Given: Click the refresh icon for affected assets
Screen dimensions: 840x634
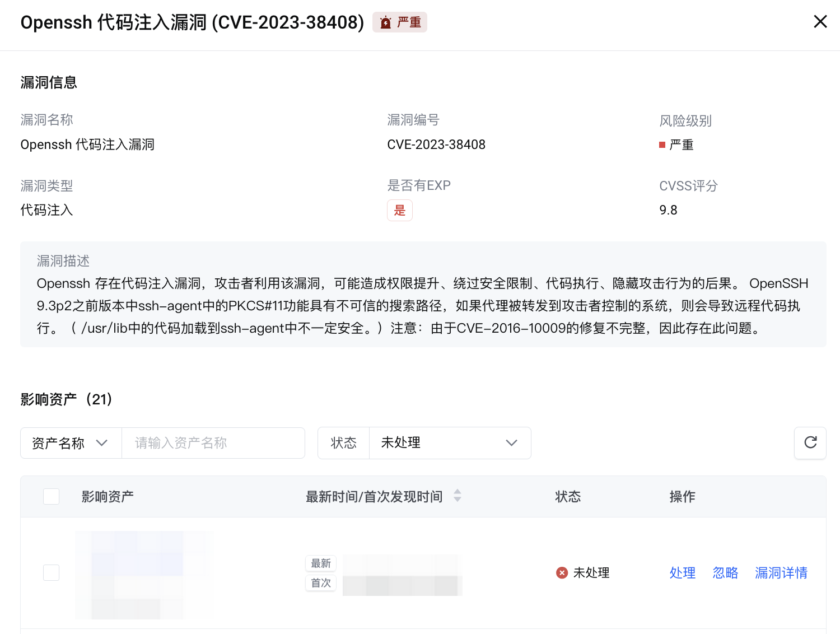Looking at the screenshot, I should [810, 442].
